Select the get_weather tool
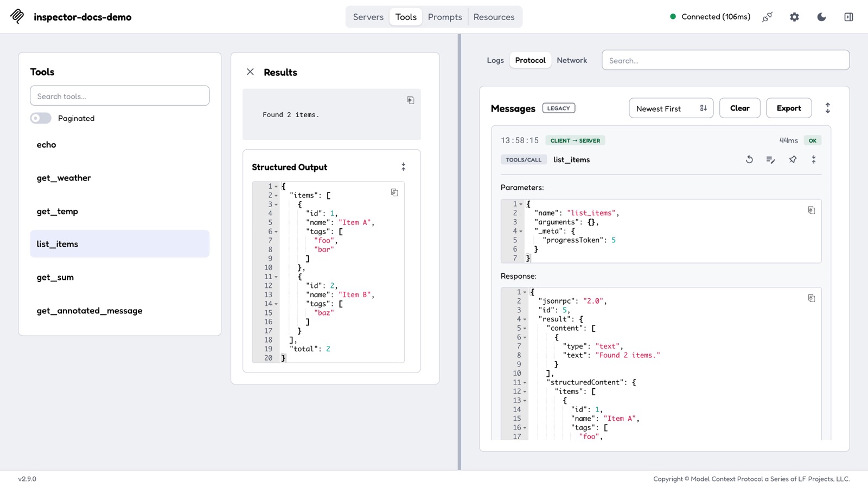This screenshot has height=488, width=868. 120,178
